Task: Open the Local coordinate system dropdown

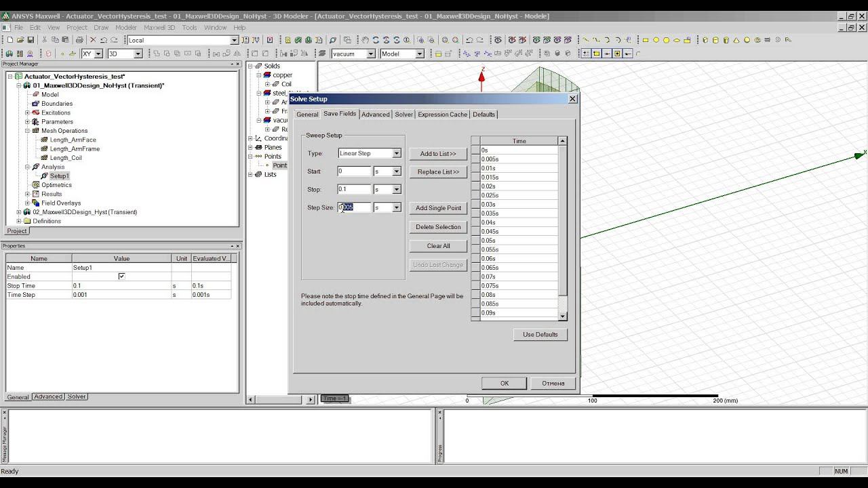Action: 234,40
